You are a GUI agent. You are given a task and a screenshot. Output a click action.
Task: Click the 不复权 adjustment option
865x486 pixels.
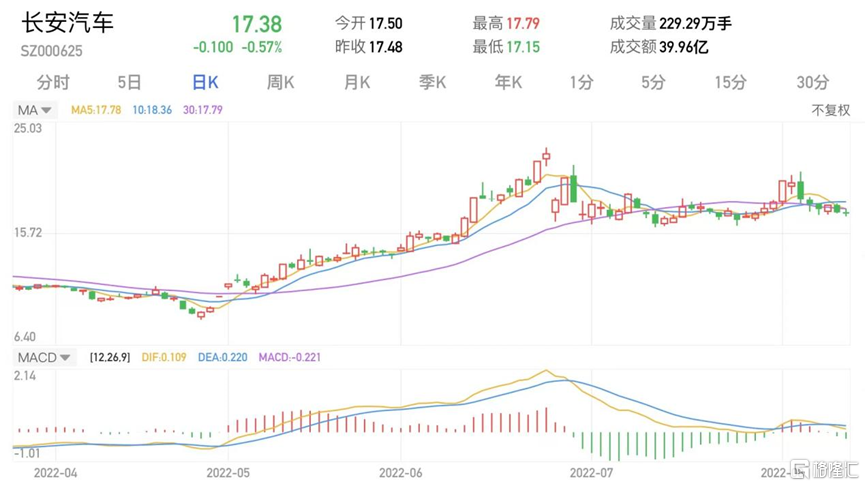coord(830,110)
